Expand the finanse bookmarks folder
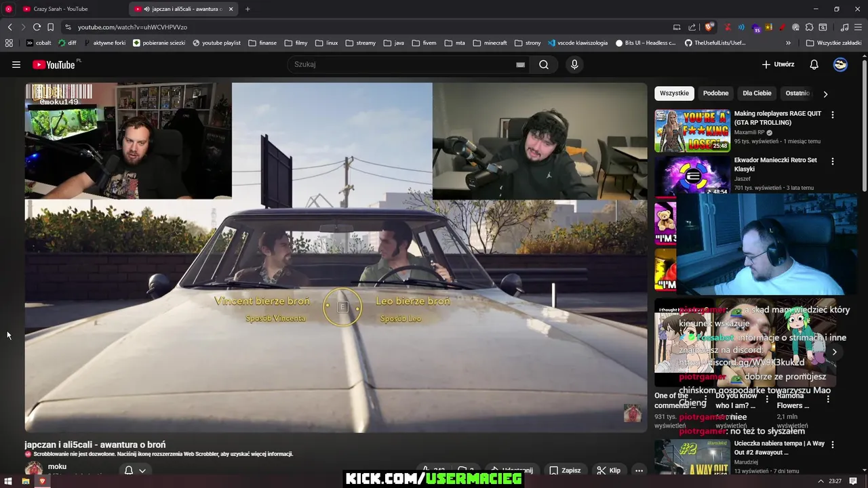The width and height of the screenshot is (868, 488). coord(262,43)
